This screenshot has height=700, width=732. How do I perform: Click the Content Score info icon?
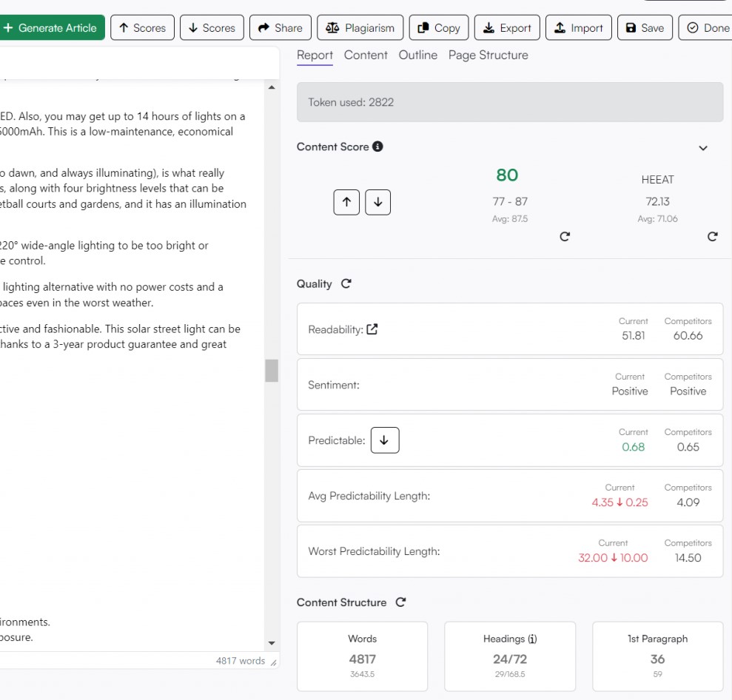(377, 147)
